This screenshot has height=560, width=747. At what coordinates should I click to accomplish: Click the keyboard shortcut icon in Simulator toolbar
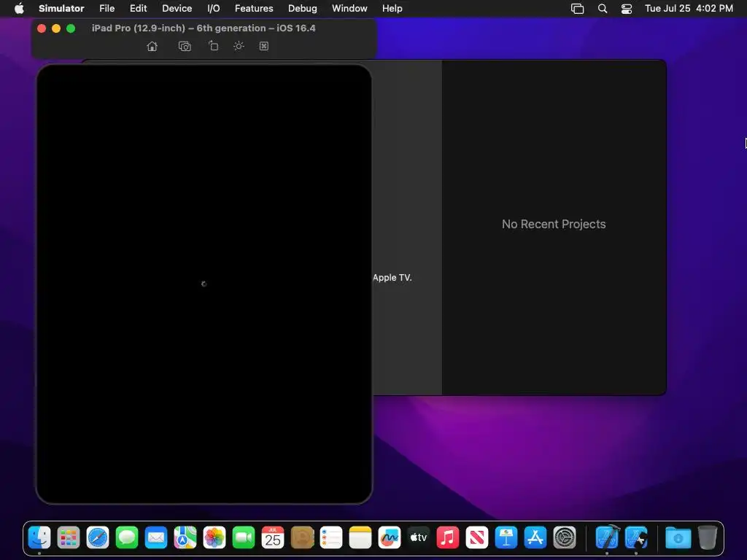263,46
